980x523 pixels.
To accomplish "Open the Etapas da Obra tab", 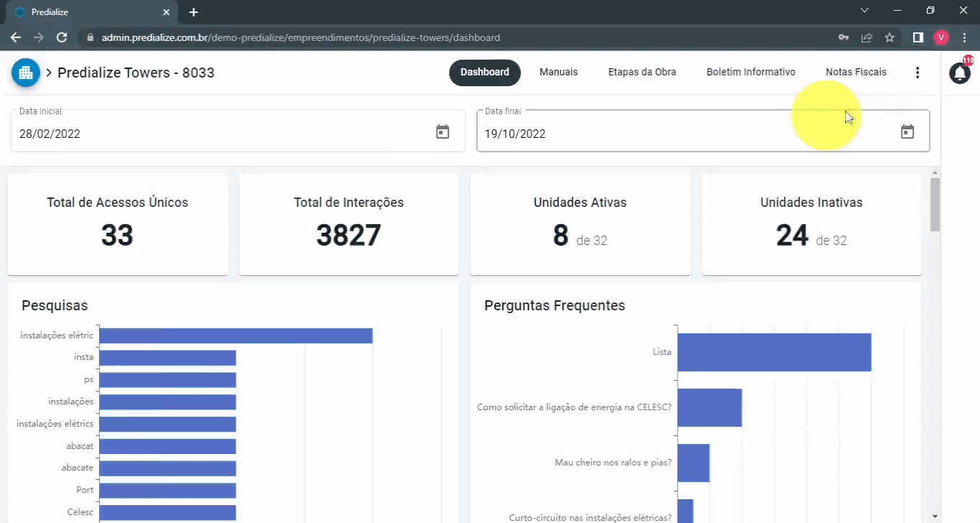I will [x=642, y=73].
